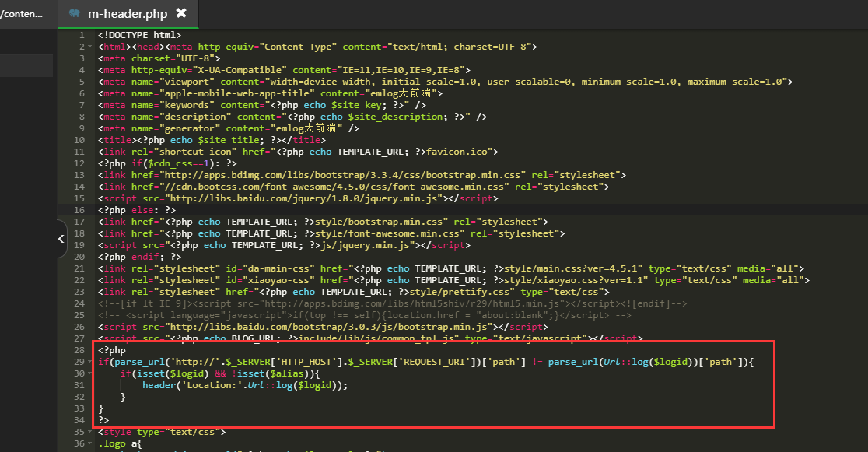Click "$site_title" inside the title tag
This screenshot has height=452, width=868.
point(229,140)
